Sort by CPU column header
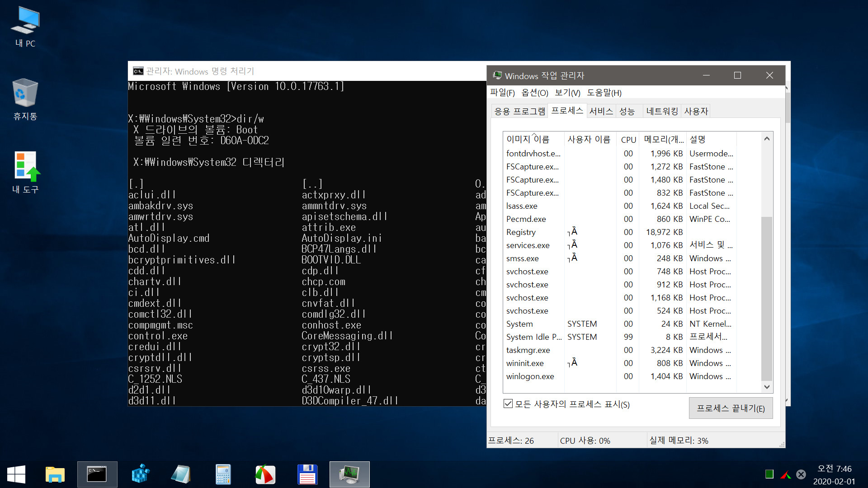The image size is (868, 488). tap(628, 140)
